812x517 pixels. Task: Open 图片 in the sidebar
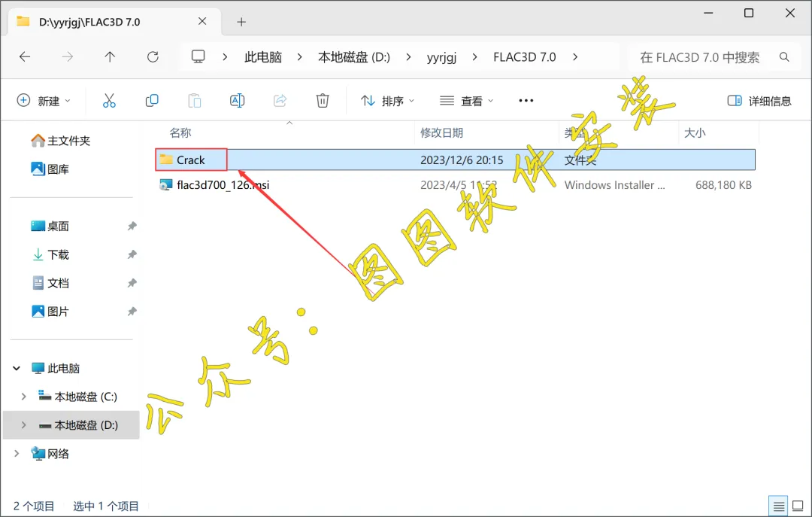pyautogui.click(x=50, y=312)
